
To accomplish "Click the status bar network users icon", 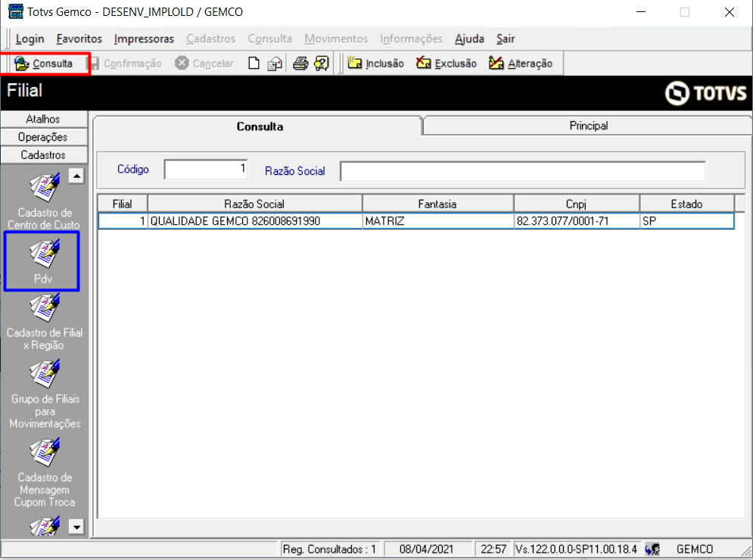I will (x=652, y=549).
